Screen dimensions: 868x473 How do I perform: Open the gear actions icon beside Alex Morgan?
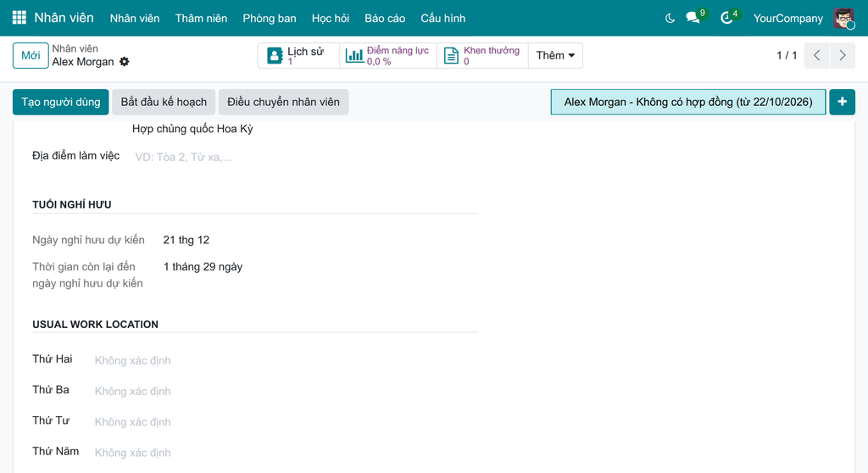coord(125,62)
